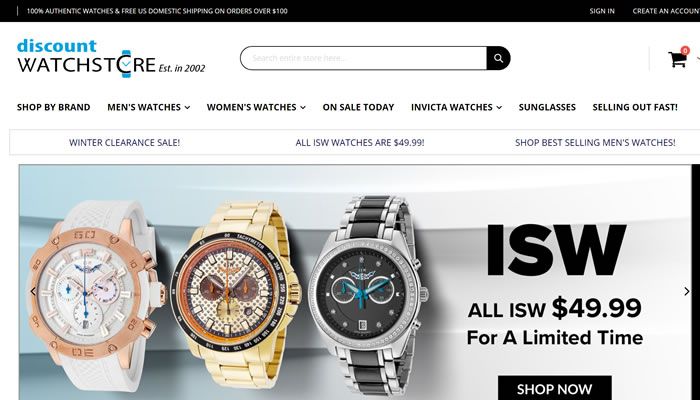This screenshot has height=400, width=700.
Task: Click the Discount Watch Store logo
Action: pyautogui.click(x=111, y=58)
